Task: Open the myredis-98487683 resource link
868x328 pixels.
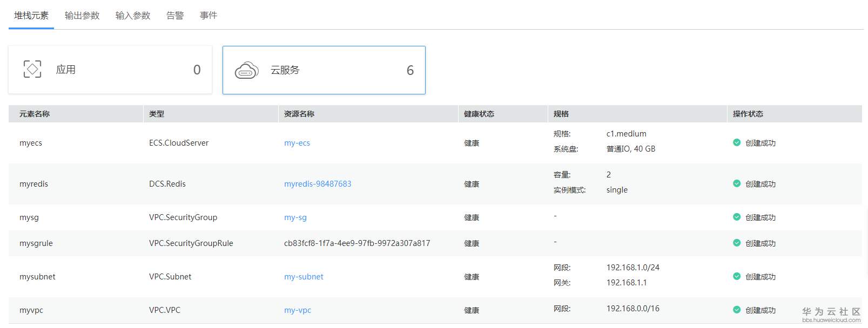Action: point(318,184)
